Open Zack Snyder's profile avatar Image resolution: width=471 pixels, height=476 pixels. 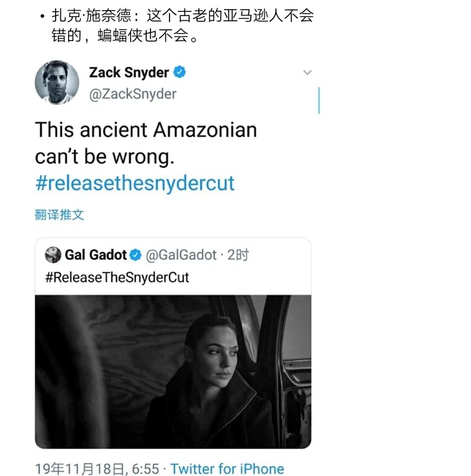click(57, 82)
